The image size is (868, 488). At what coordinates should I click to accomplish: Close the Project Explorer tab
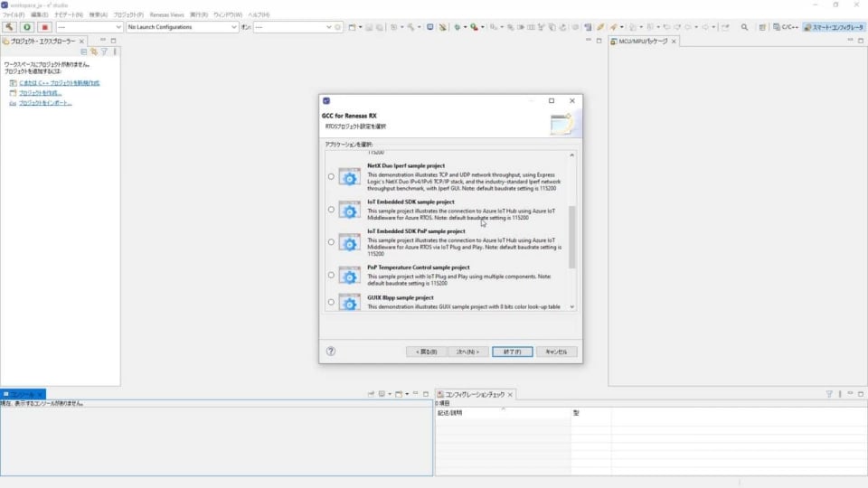(82, 42)
